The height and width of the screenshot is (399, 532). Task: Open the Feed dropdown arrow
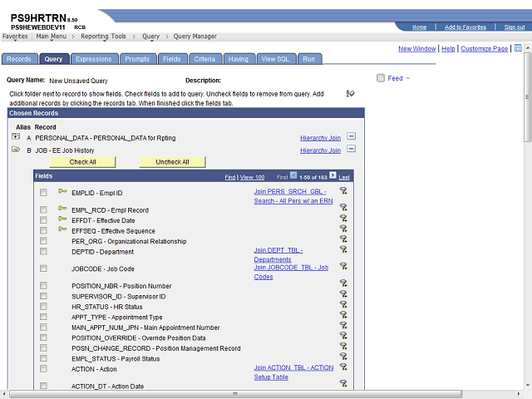(x=408, y=78)
